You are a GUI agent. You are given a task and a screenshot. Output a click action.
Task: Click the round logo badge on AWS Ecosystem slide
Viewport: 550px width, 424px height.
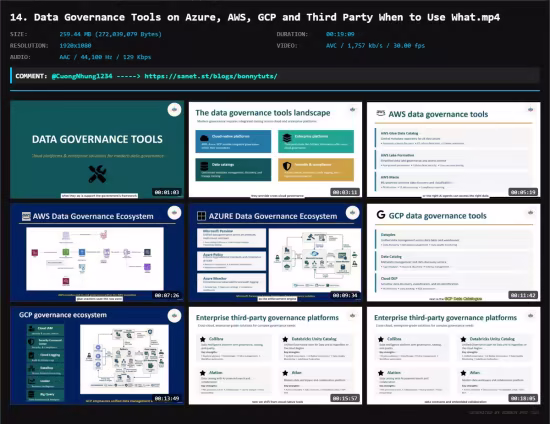[174, 213]
